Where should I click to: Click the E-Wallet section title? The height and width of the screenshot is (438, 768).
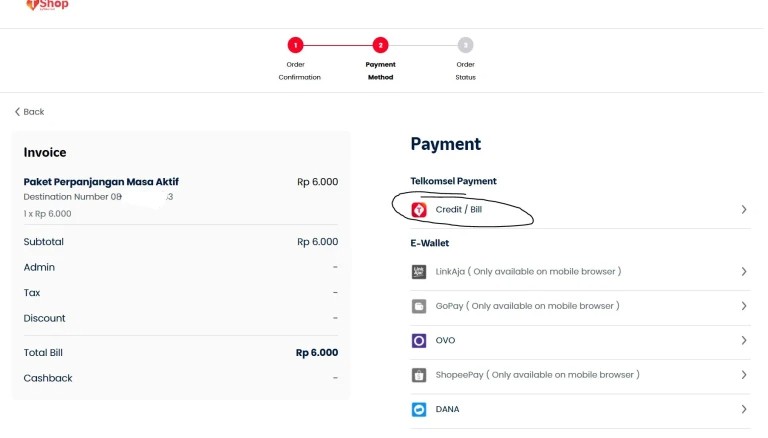(x=430, y=243)
